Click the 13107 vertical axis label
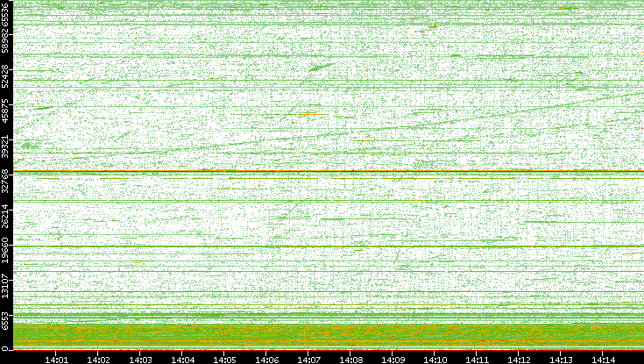Screen dimensions: 644x364 (x=5, y=284)
